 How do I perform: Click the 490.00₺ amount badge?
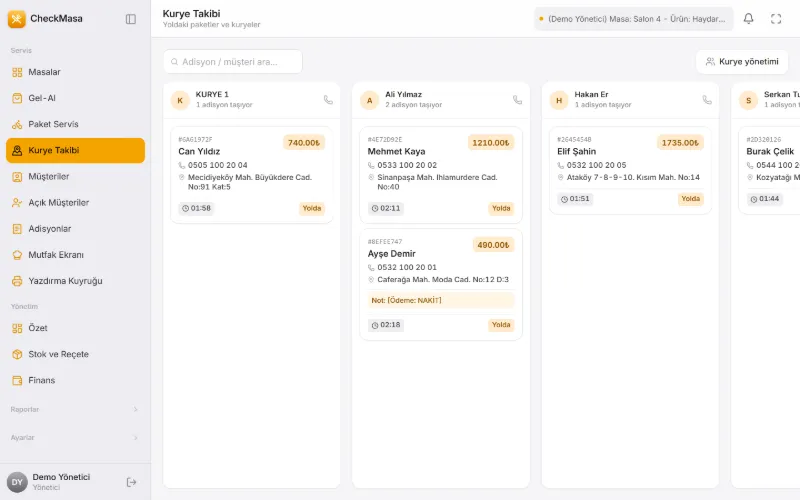pyautogui.click(x=493, y=245)
